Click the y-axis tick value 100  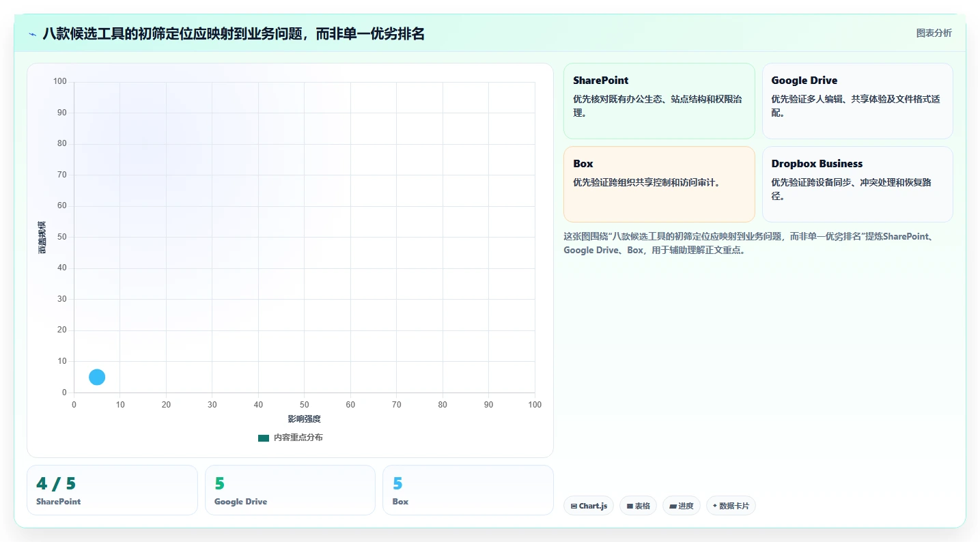[x=60, y=81]
